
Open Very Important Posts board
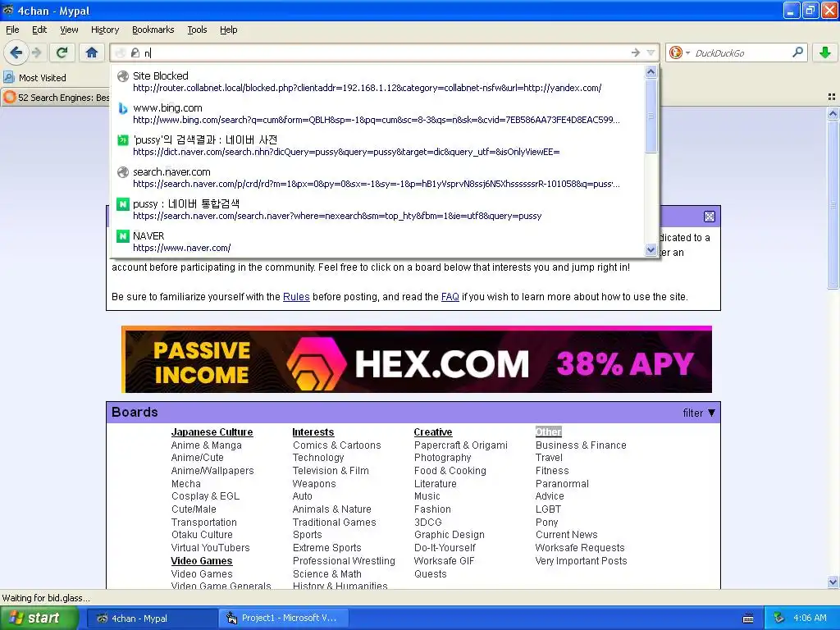pyautogui.click(x=582, y=561)
